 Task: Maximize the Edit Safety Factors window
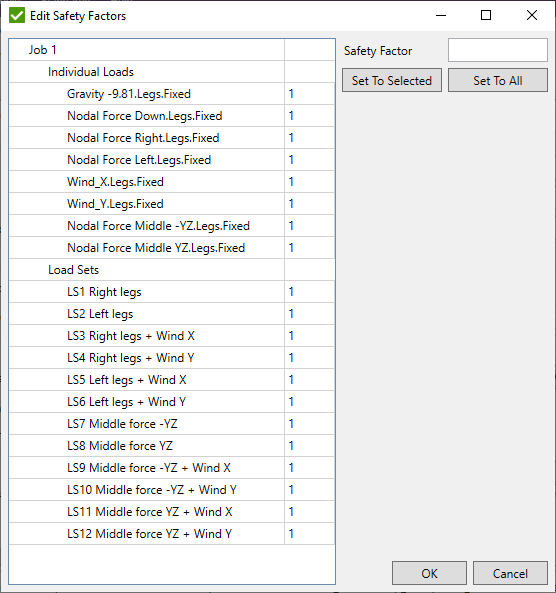click(486, 16)
